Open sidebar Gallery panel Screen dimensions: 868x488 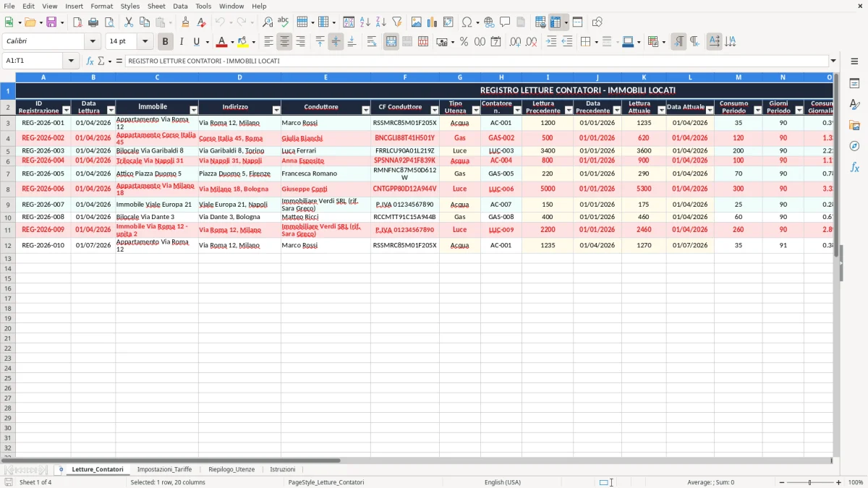854,125
